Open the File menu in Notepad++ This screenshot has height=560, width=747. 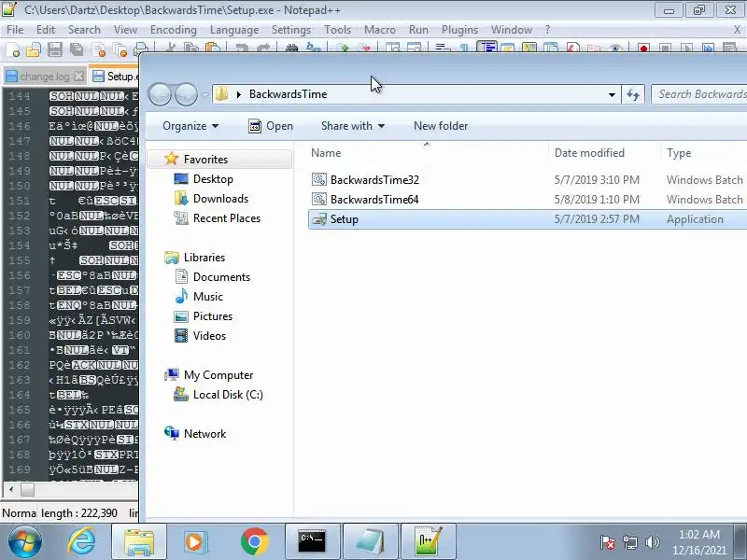coord(15,30)
